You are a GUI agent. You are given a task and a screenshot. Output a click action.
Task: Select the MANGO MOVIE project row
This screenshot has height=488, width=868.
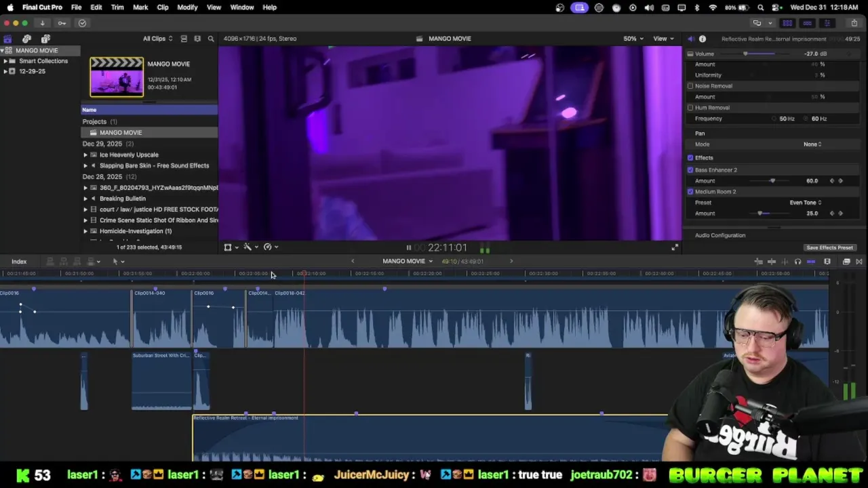[x=149, y=133]
